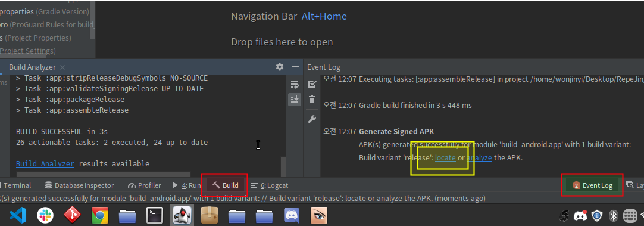Viewport: 644px width, 226px height.
Task: Open the 6: Logcat tool window
Action: point(270,185)
